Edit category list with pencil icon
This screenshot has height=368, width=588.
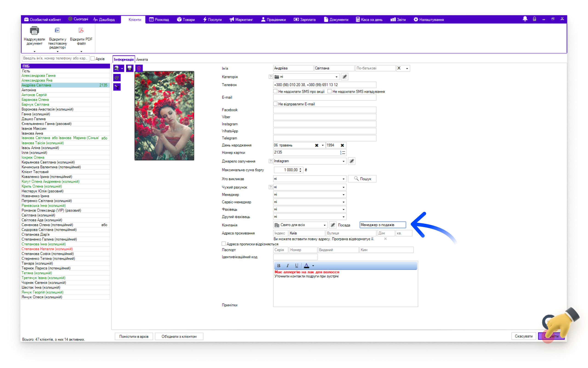pos(345,77)
